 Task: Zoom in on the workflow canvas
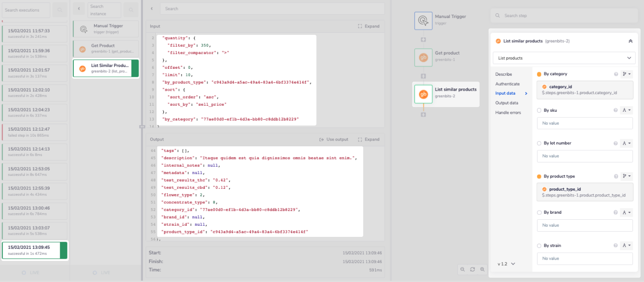tap(482, 270)
